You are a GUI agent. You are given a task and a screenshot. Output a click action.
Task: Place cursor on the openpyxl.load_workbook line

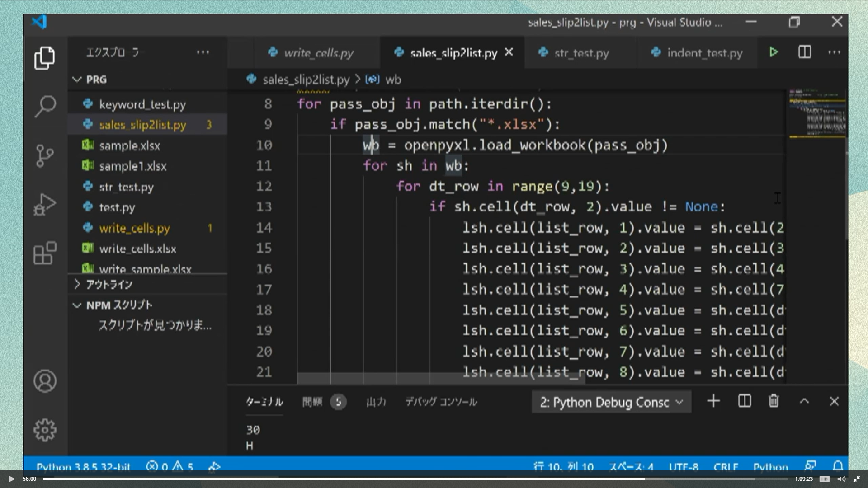[x=515, y=145]
